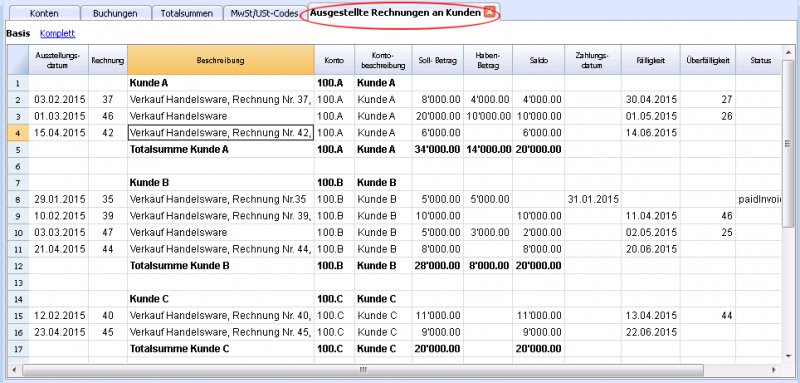Click the Fälligkeit column header

[x=651, y=60]
